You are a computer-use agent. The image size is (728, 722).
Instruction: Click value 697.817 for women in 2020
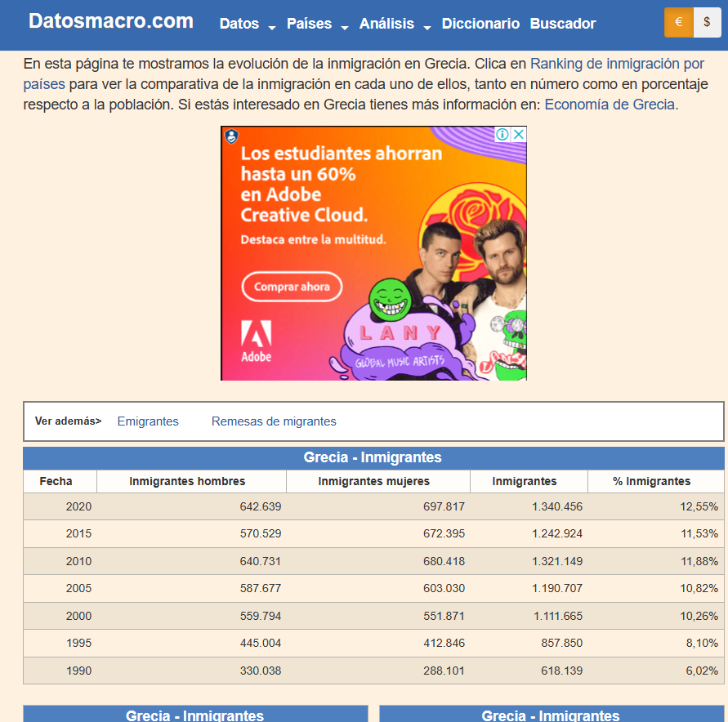[444, 506]
